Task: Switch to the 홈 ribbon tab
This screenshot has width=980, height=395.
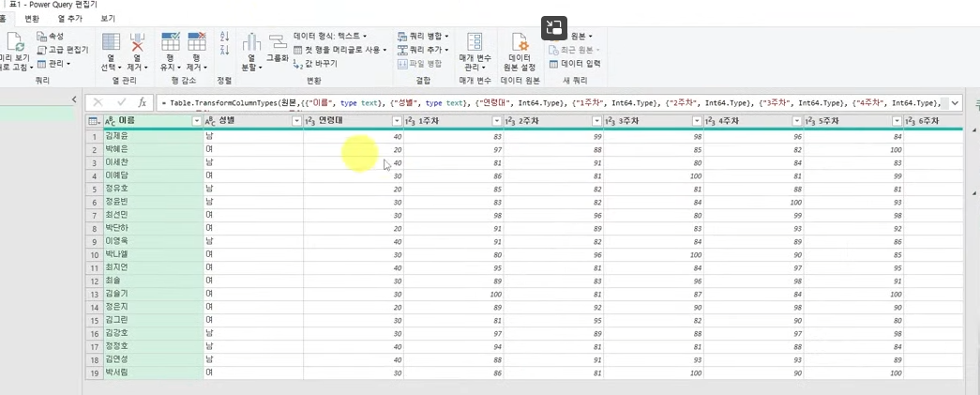Action: click(3, 19)
